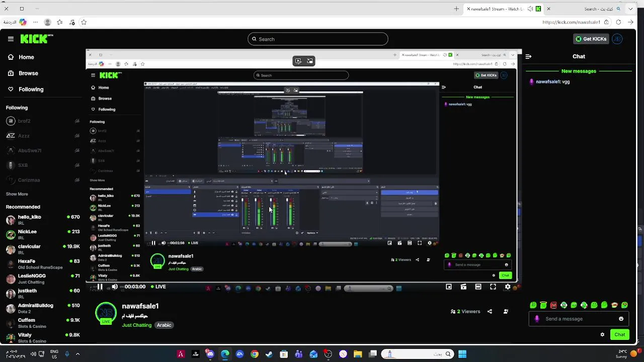Viewport: 644px width, 362px height.
Task: Open recommended channel HexaFe in the main sidebar
Action: tap(43, 264)
